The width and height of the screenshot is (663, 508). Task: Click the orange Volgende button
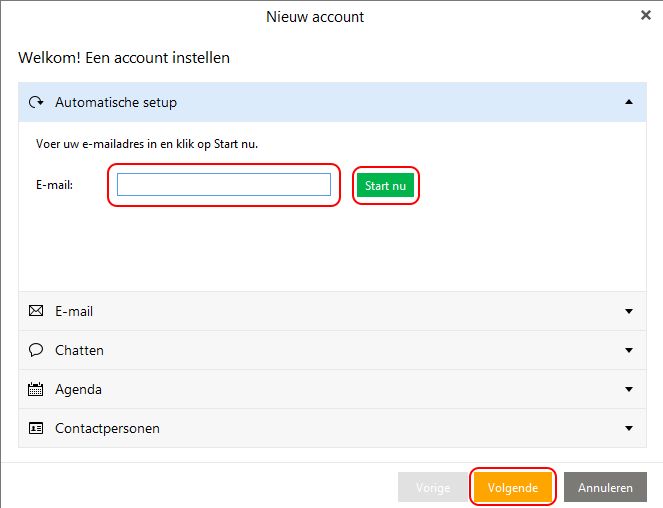(512, 487)
